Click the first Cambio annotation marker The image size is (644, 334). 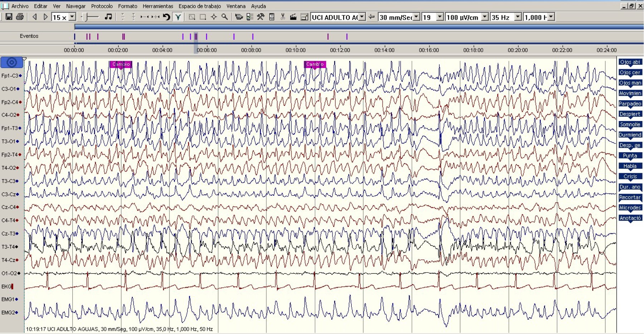click(x=121, y=64)
